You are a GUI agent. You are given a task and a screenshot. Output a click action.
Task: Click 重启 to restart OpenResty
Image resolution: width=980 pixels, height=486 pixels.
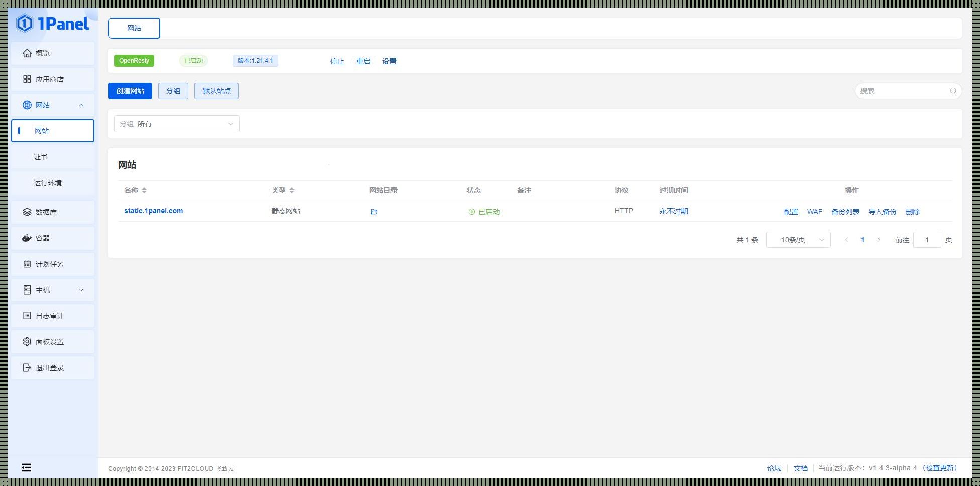[363, 61]
